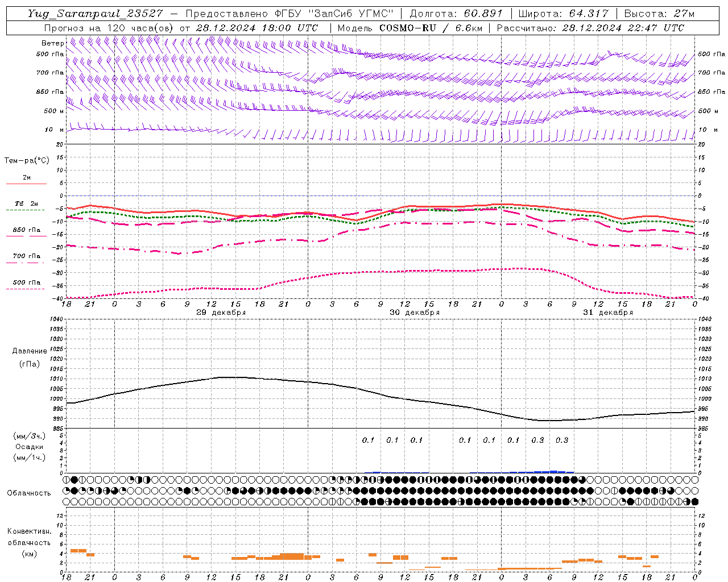728x582 pixels.
Task: Click the Td 2м legend label
Action: [x=27, y=203]
